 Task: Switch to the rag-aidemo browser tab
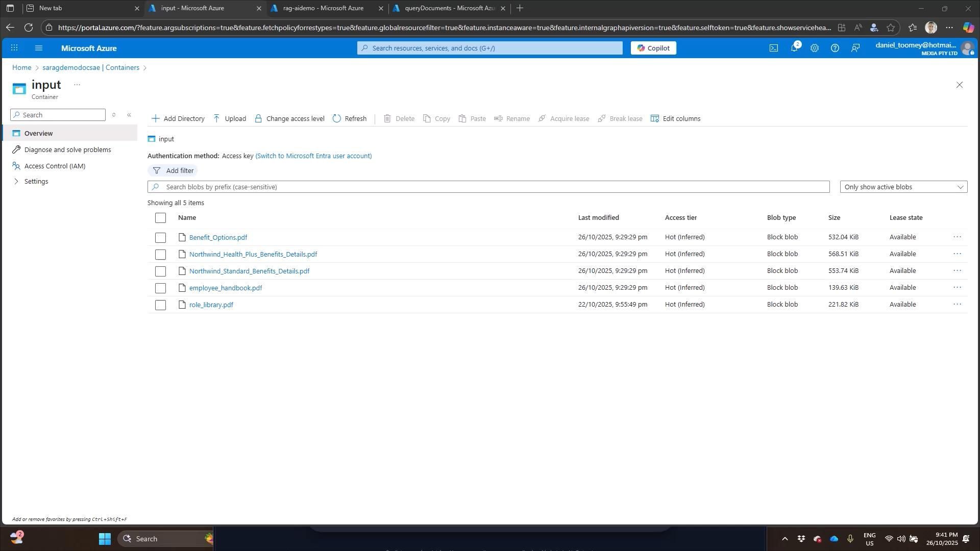point(323,8)
